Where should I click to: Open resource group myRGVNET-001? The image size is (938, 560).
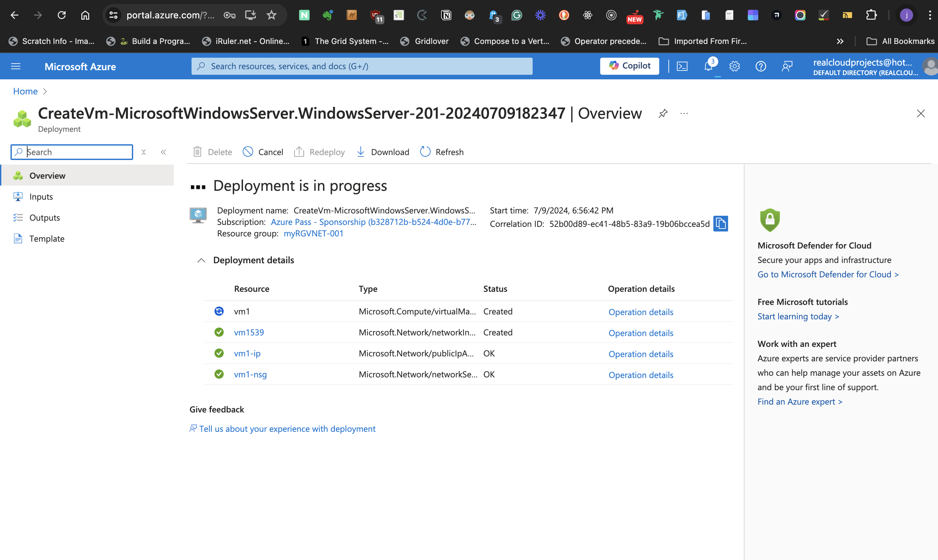(x=313, y=233)
